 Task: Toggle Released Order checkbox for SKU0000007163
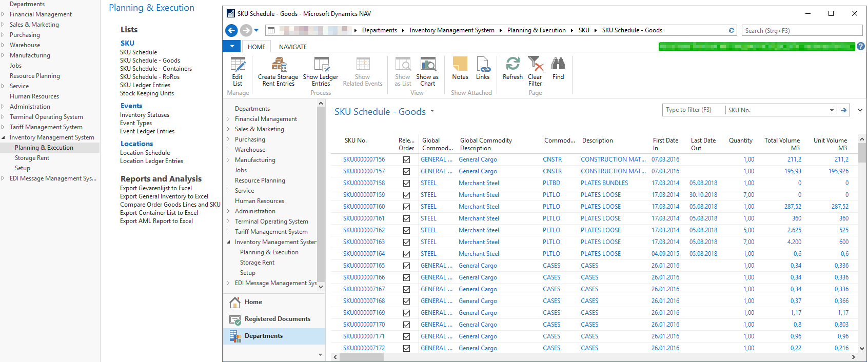coord(406,242)
